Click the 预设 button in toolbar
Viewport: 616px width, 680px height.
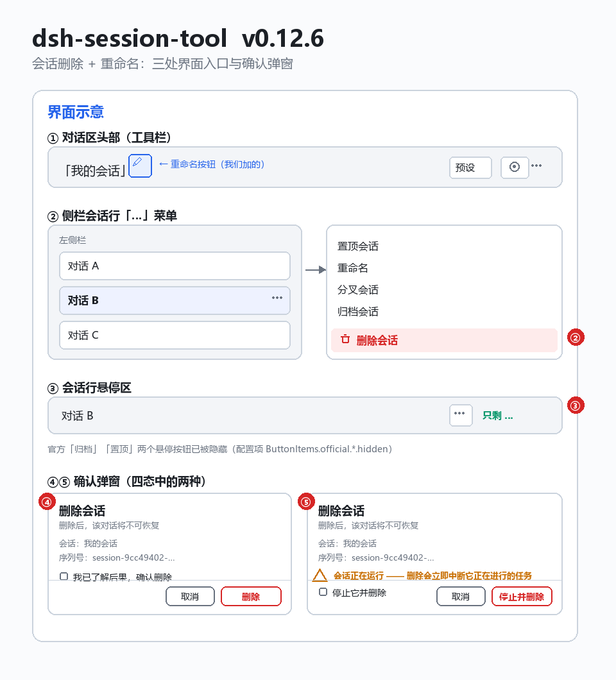tap(470, 167)
